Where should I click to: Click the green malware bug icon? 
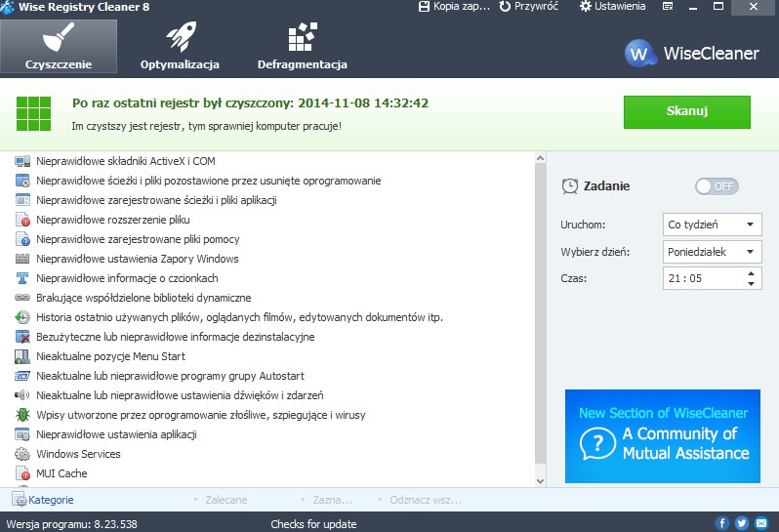click(x=22, y=415)
